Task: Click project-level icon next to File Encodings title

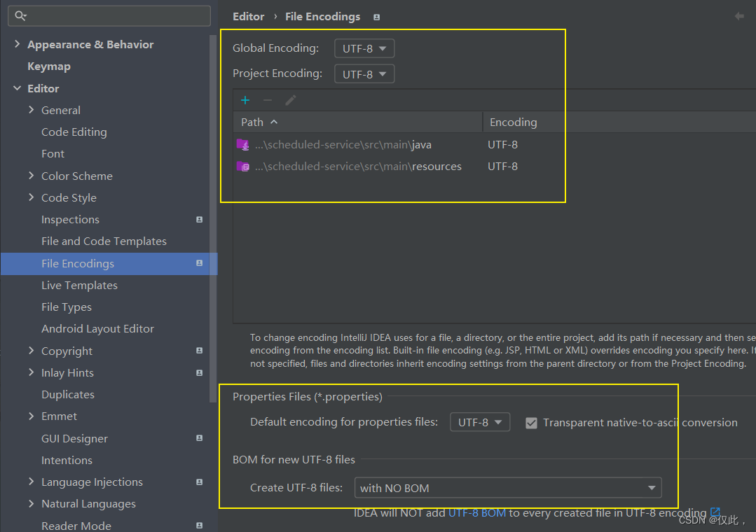Action: pos(376,17)
